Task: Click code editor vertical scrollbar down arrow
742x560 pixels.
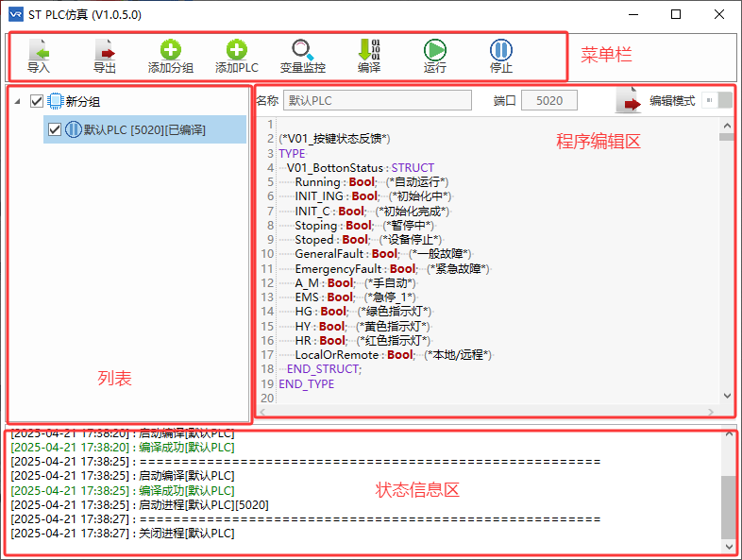Action: point(727,396)
